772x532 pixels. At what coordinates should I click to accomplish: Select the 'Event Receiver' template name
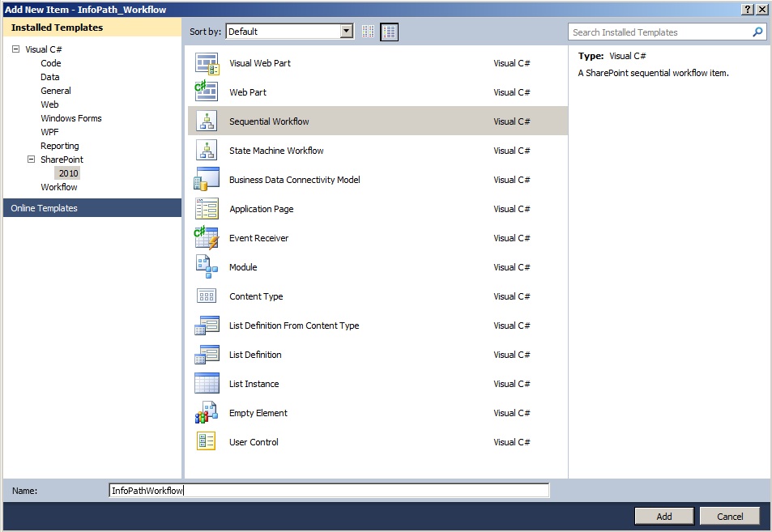258,238
